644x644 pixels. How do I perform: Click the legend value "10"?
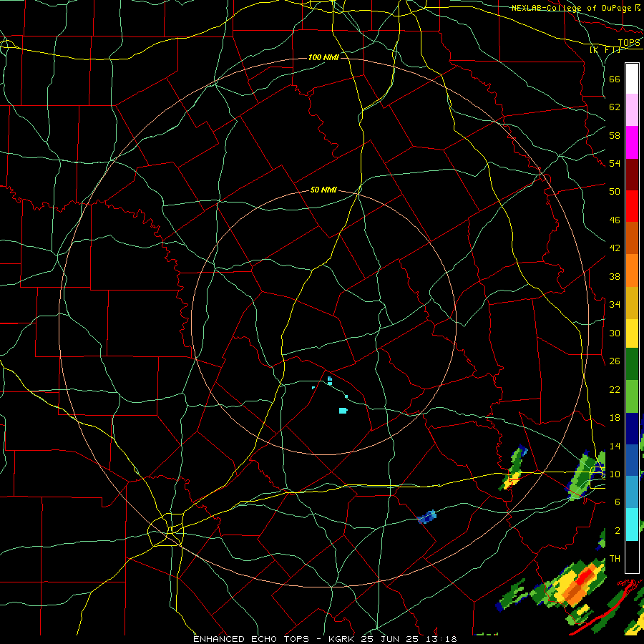615,474
